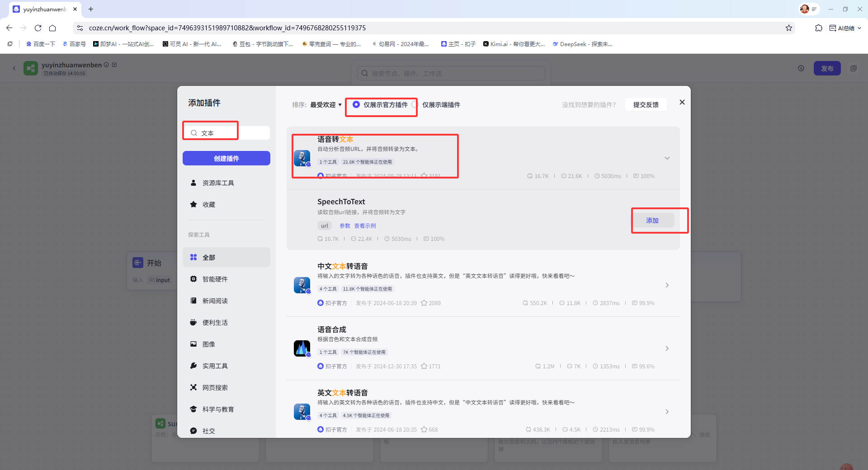The height and width of the screenshot is (470, 868).
Task: Expand the 英文文本转语音 plugin
Action: tap(667, 412)
